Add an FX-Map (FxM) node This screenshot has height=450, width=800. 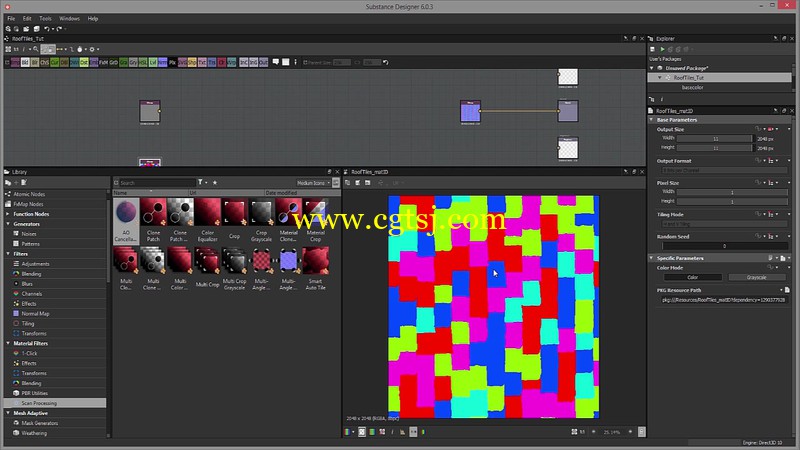coord(104,62)
